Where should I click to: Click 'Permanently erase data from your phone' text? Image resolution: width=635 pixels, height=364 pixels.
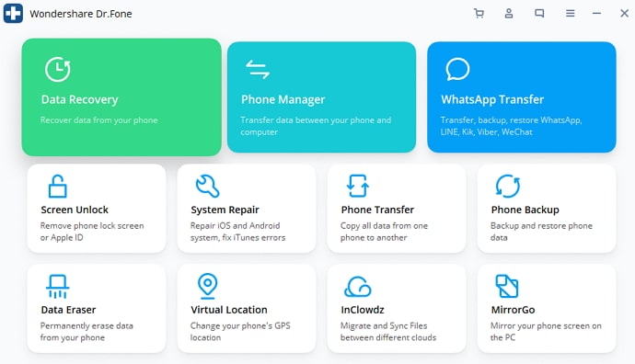[87, 332]
